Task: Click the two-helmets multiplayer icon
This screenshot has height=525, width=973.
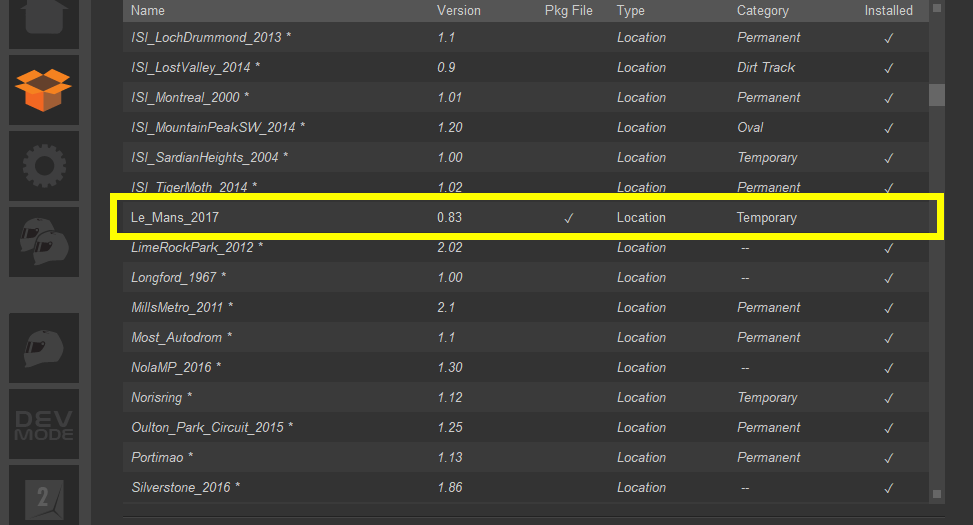Action: coord(43,241)
